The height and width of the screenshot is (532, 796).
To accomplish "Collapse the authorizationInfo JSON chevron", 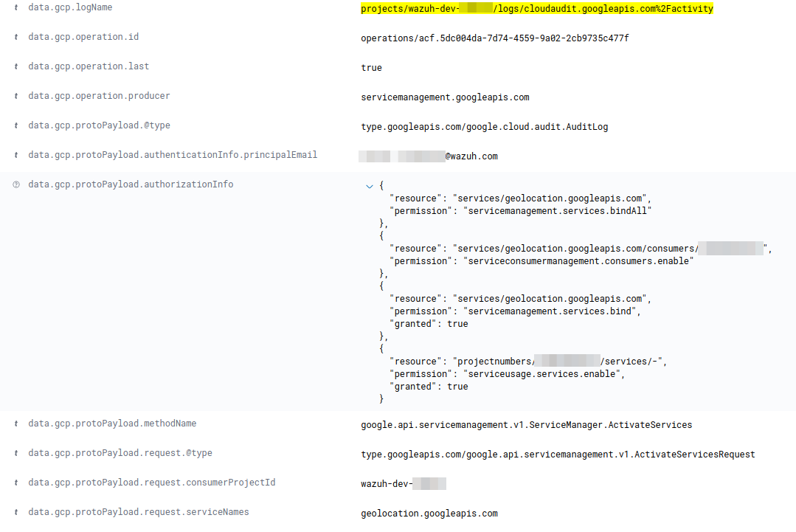I will point(370,186).
